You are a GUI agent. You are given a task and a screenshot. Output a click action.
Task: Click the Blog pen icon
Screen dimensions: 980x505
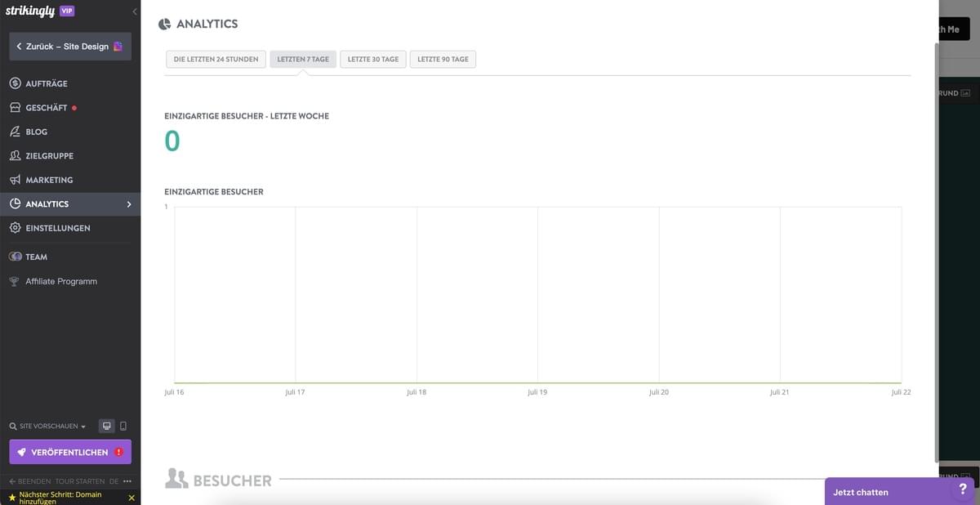15,132
